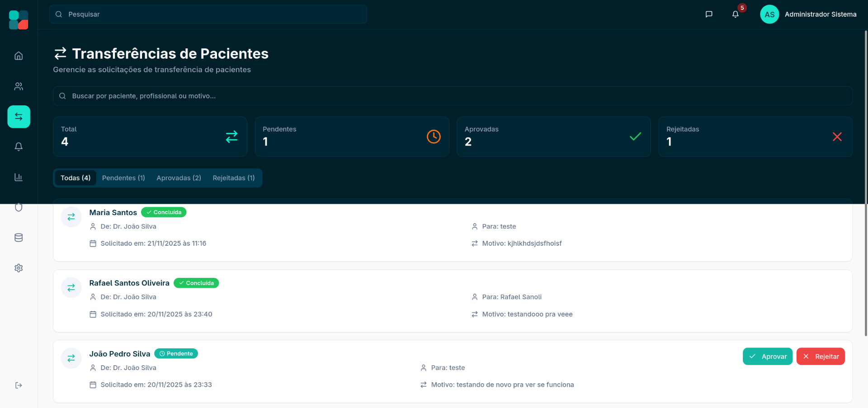Approve João Pedro Silva's transfer with Aprovar

767,356
